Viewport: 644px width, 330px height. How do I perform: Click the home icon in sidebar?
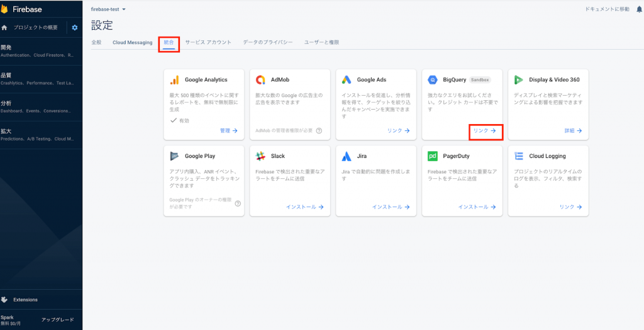[x=4, y=28]
